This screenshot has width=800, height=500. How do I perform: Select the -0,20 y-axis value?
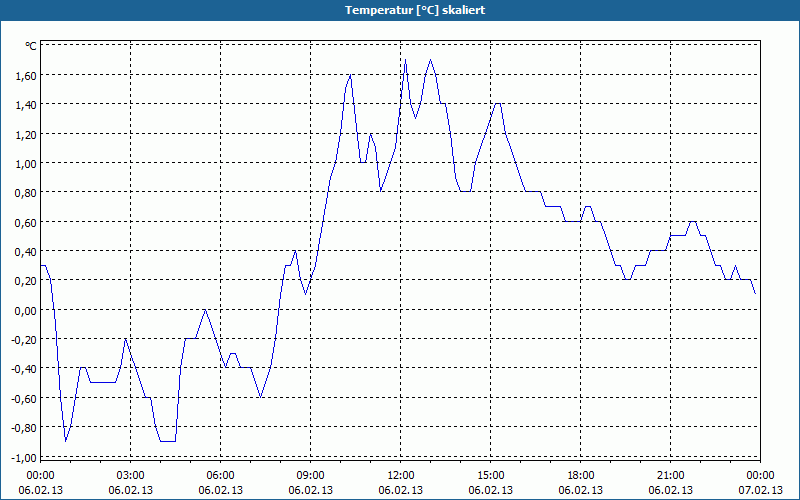(25, 339)
